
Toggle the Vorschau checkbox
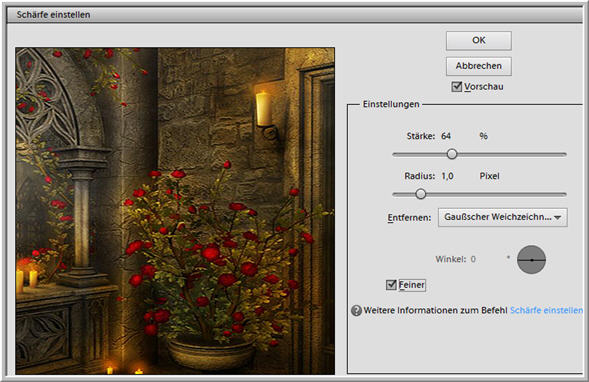pos(456,87)
